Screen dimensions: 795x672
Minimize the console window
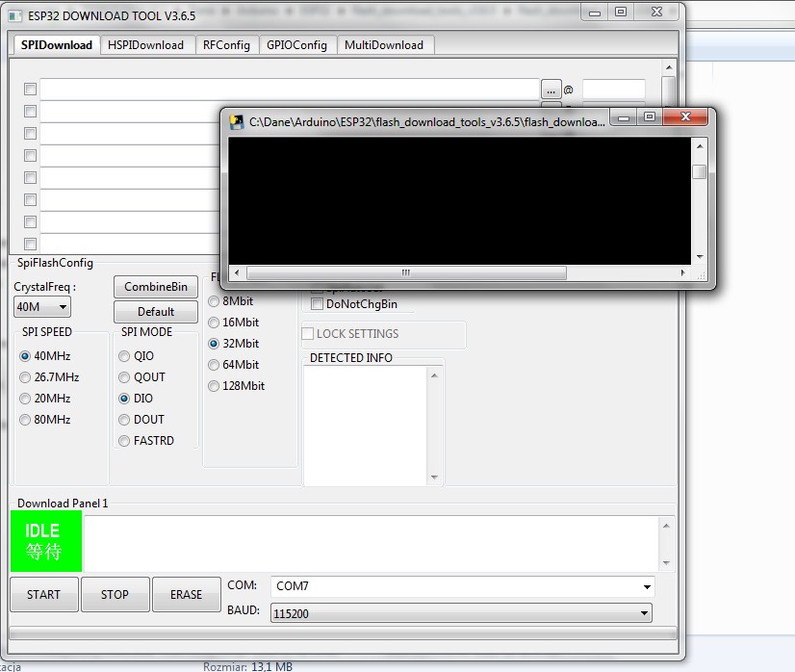click(624, 117)
